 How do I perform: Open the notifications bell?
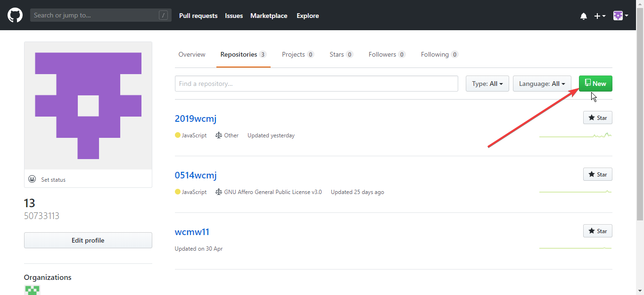coord(584,16)
